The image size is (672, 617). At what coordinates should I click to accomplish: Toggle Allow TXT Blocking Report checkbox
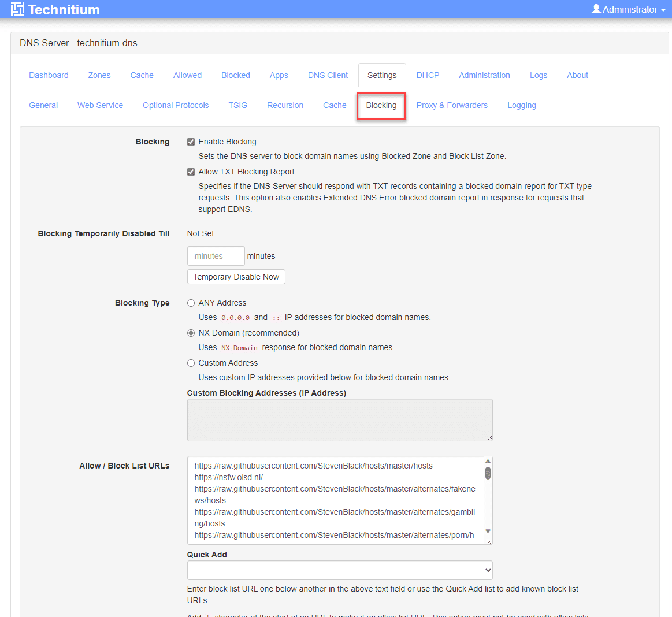pyautogui.click(x=191, y=172)
